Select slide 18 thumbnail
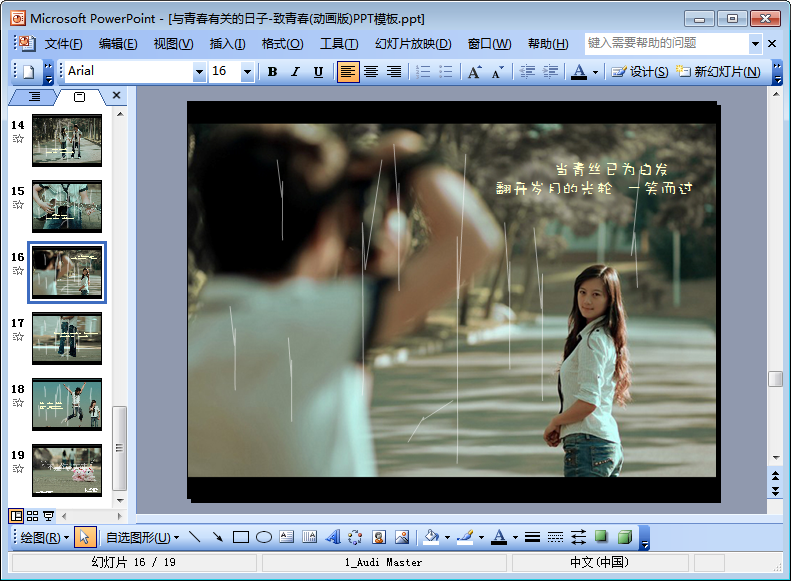 tap(67, 404)
